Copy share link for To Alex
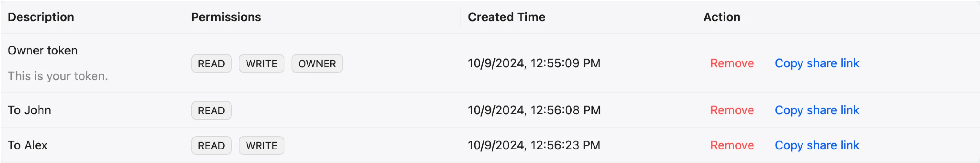The image size is (980, 163). coord(817,145)
